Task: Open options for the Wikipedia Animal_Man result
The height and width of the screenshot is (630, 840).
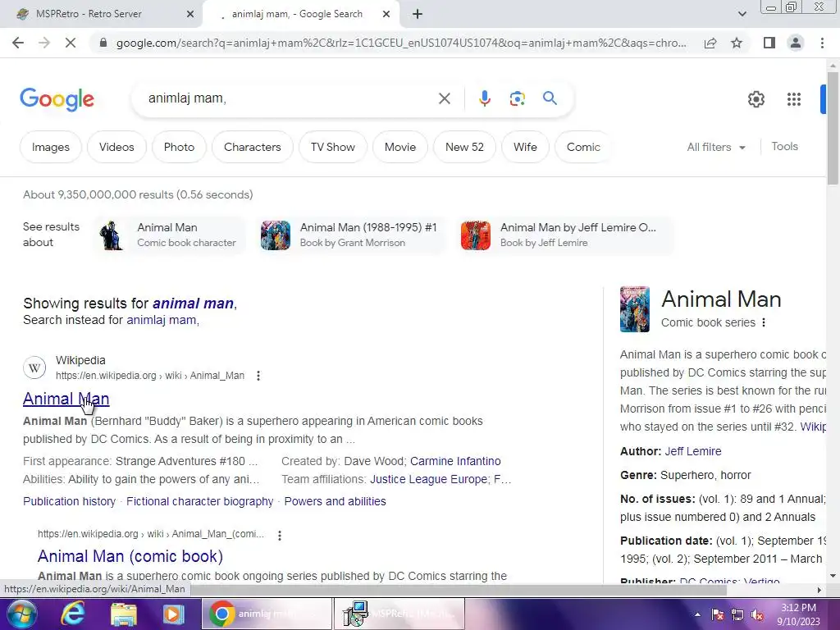Action: pos(258,376)
